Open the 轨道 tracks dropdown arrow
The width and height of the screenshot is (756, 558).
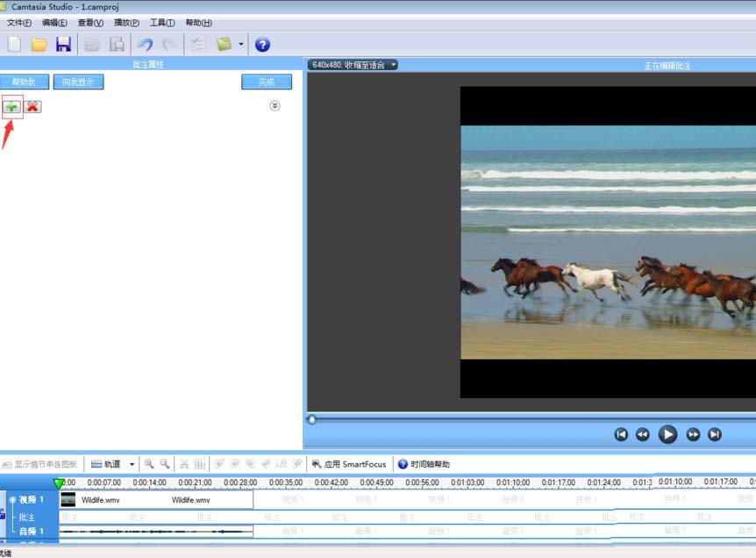(130, 464)
